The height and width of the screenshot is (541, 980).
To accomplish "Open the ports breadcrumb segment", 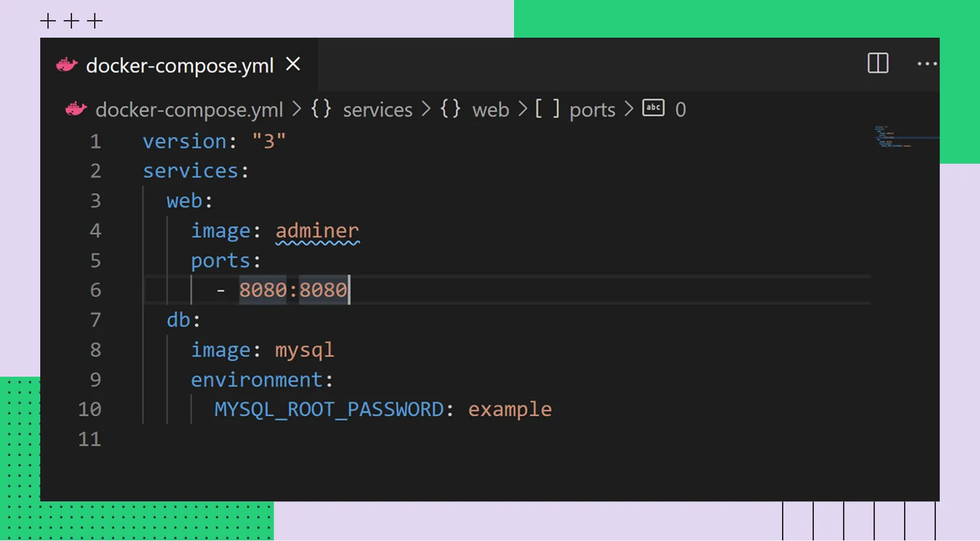I will 592,110.
